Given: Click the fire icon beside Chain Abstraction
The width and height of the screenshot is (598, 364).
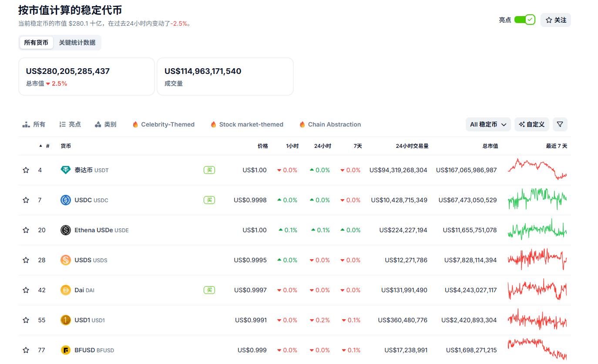Looking at the screenshot, I should tap(302, 124).
